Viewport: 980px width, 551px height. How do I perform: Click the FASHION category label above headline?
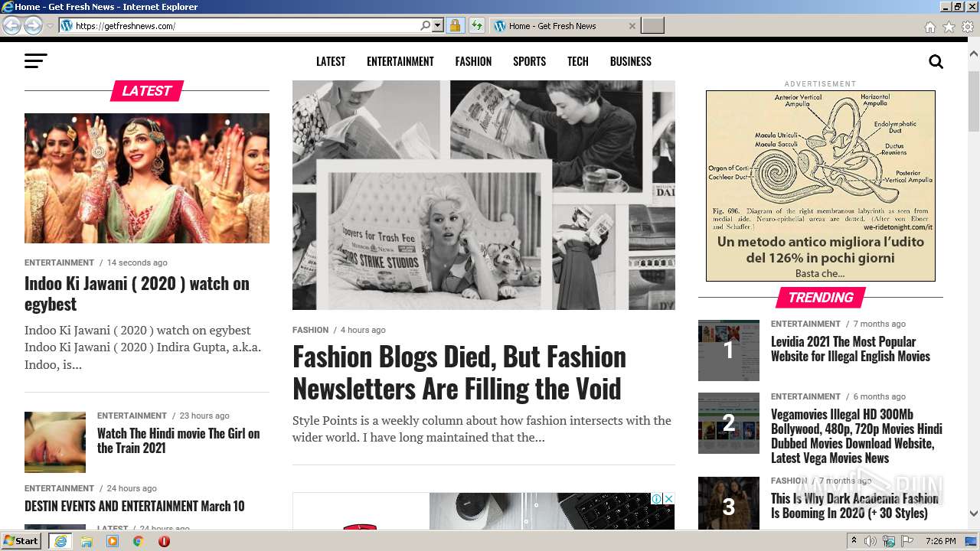[x=310, y=330]
